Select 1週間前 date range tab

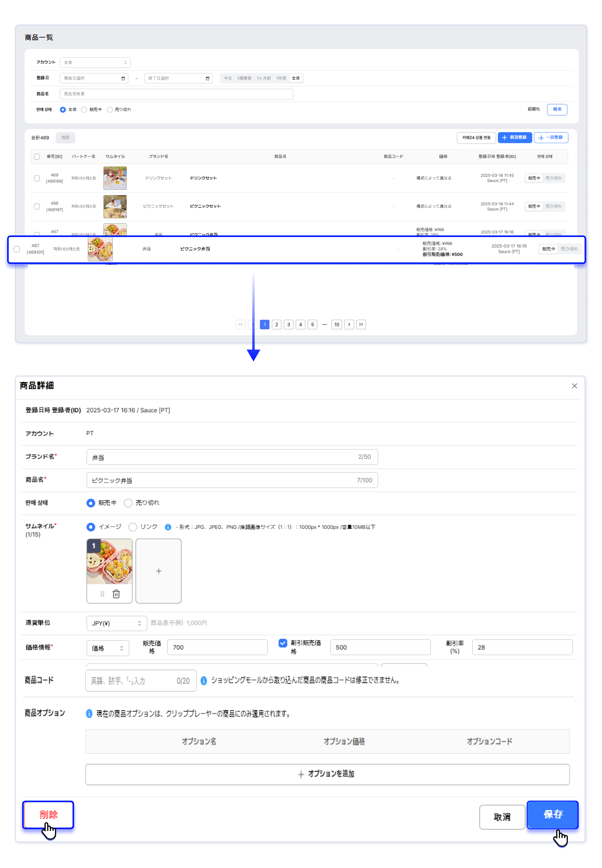click(244, 78)
